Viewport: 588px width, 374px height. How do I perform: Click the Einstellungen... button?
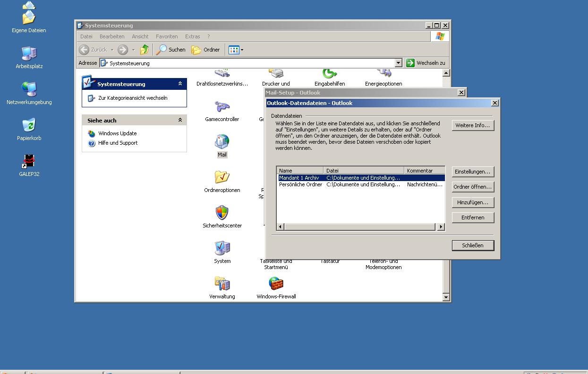pyautogui.click(x=473, y=172)
